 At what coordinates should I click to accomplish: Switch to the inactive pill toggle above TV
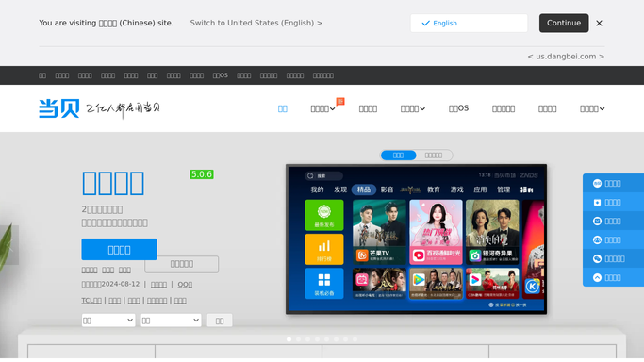434,156
